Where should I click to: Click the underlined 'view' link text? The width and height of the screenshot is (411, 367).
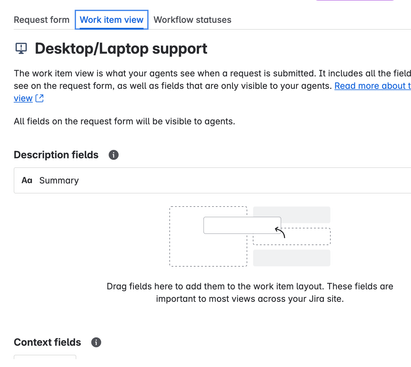click(x=23, y=98)
